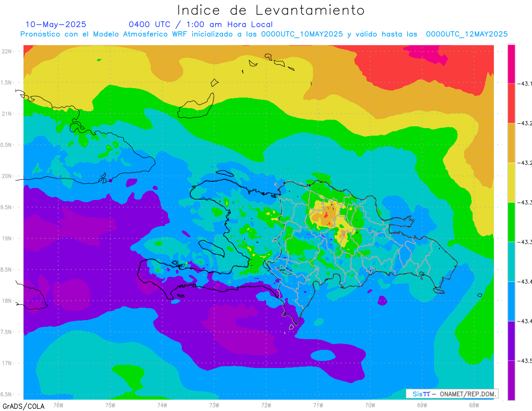Click the "8.5N" latitude label
Screen dimensions: 532x411
click(x=5, y=270)
